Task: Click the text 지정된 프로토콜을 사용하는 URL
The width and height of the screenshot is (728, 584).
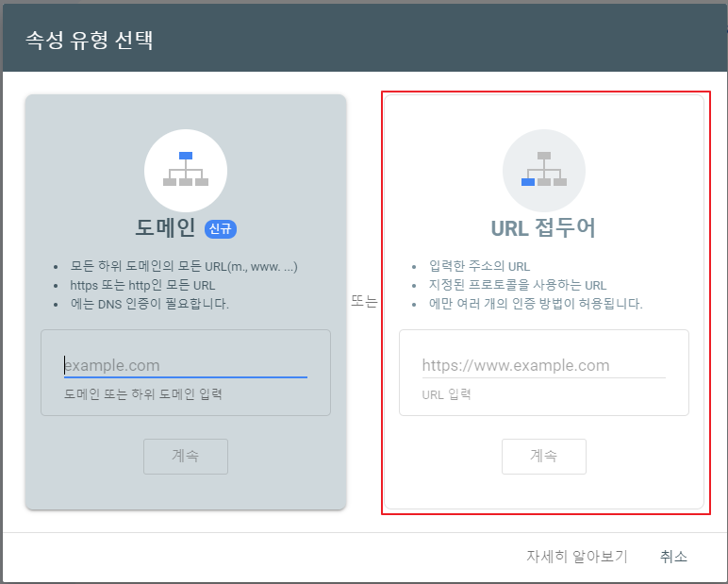Action: point(518,285)
